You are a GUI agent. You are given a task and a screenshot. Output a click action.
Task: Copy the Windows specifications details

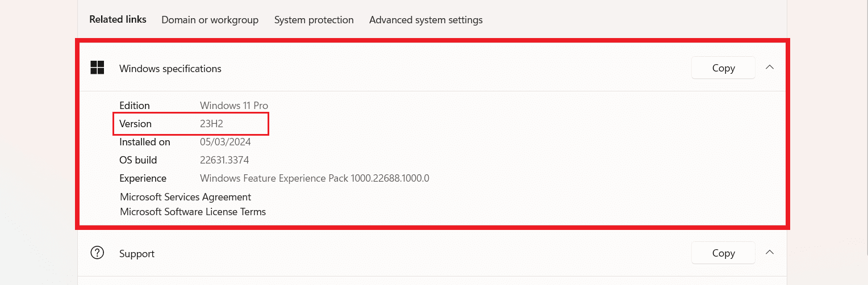[723, 68]
